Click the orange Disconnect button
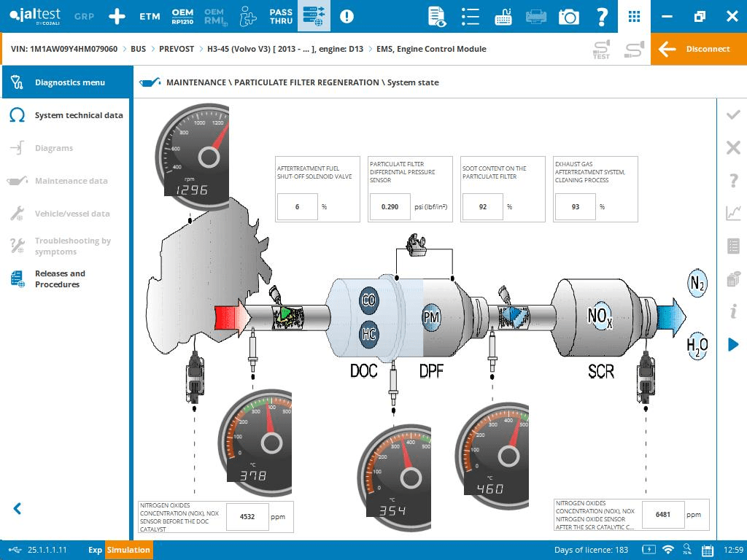 [699, 49]
